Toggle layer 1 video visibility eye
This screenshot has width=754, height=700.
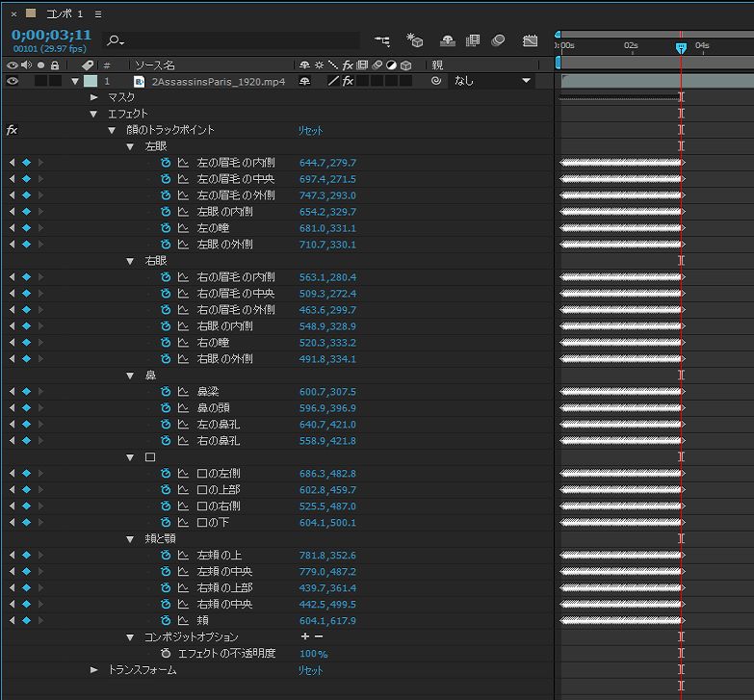(x=13, y=81)
